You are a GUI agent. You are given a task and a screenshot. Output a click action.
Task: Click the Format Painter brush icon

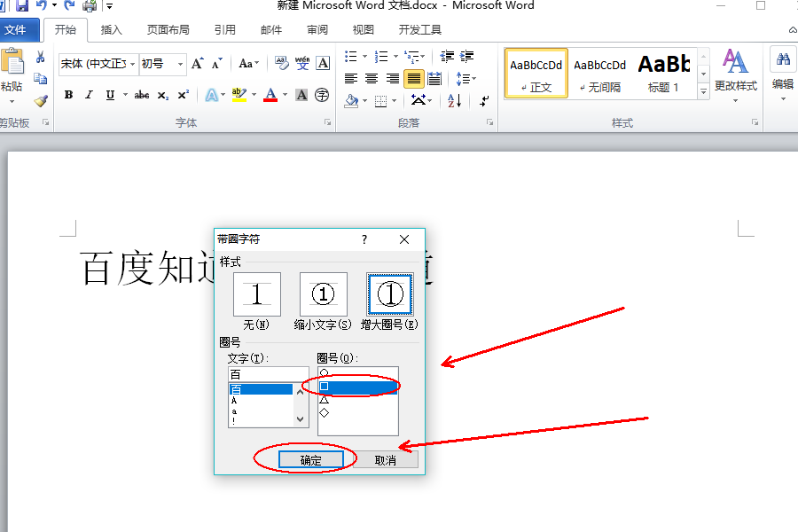click(41, 100)
